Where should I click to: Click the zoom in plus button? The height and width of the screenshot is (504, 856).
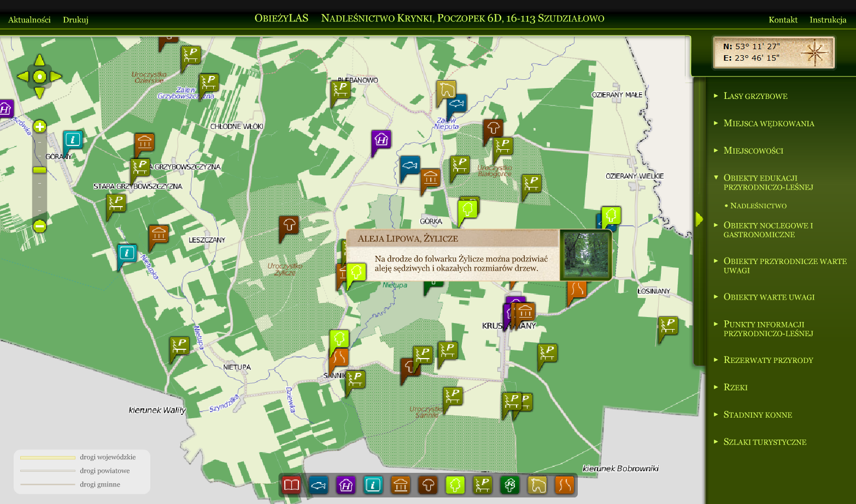coord(39,127)
